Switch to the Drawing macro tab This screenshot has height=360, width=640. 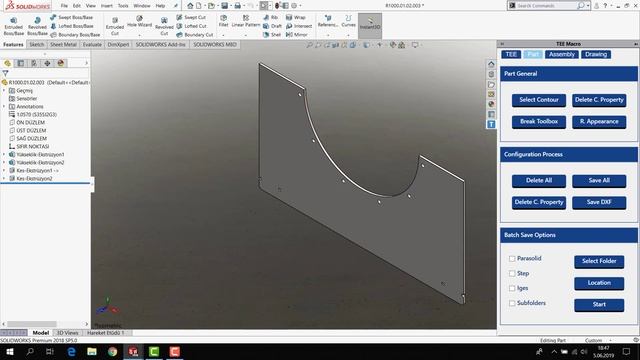coord(596,54)
